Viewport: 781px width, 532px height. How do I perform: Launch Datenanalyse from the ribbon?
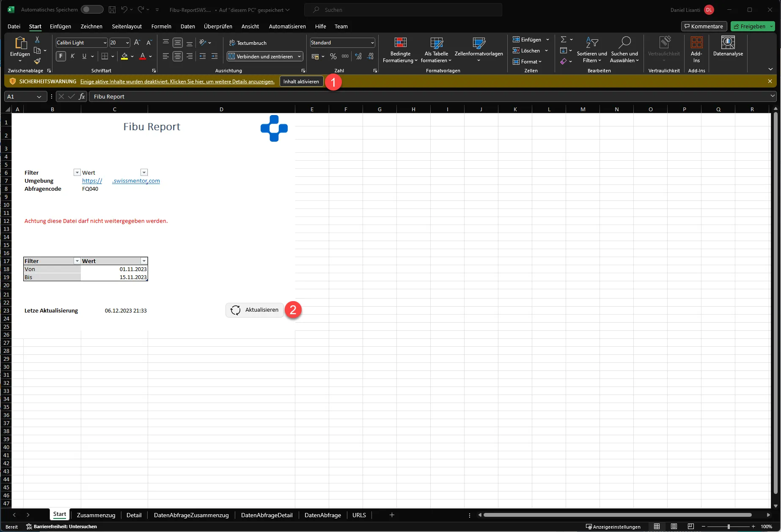[728, 47]
